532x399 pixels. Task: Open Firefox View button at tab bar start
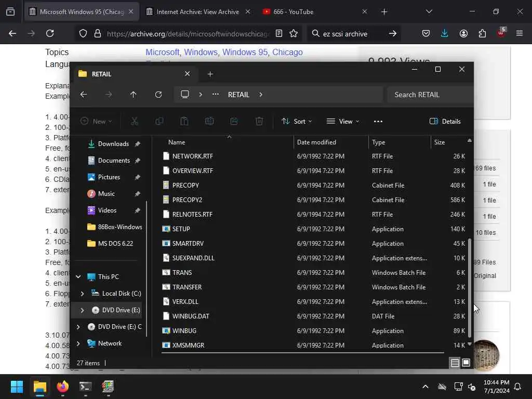(10, 12)
